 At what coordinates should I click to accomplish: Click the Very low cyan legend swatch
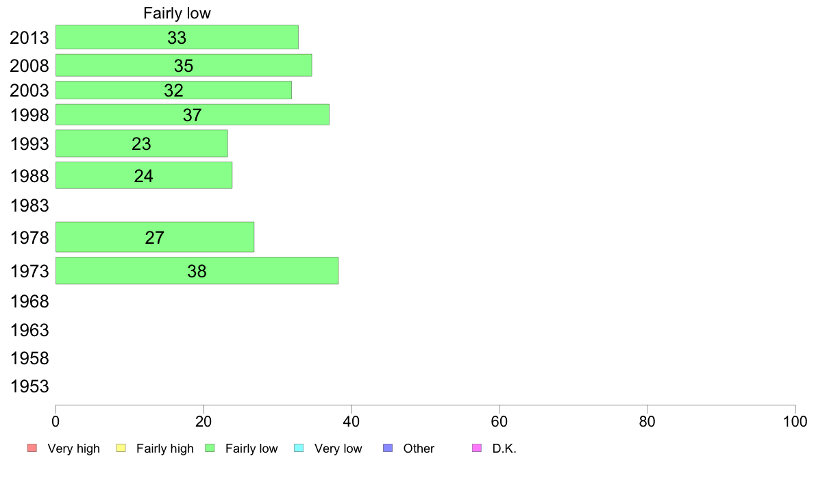299,448
